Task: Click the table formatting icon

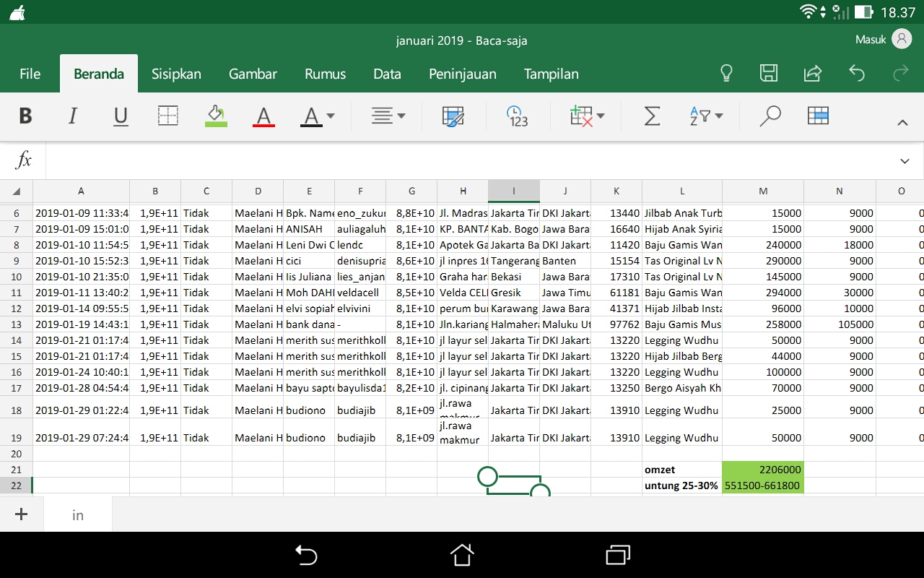Action: click(818, 116)
